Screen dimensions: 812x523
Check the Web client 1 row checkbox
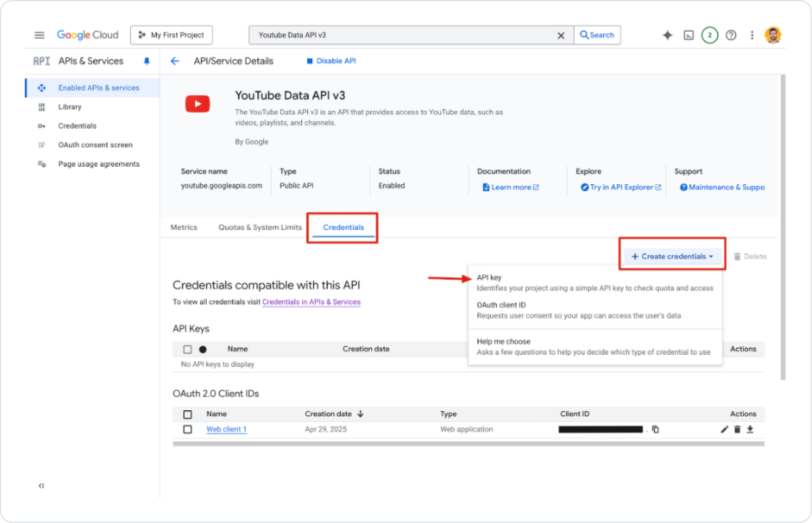(187, 429)
